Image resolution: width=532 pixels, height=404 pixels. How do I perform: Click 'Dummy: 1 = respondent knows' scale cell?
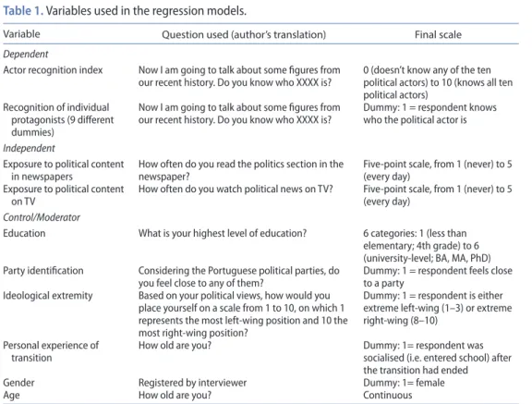tap(429, 114)
